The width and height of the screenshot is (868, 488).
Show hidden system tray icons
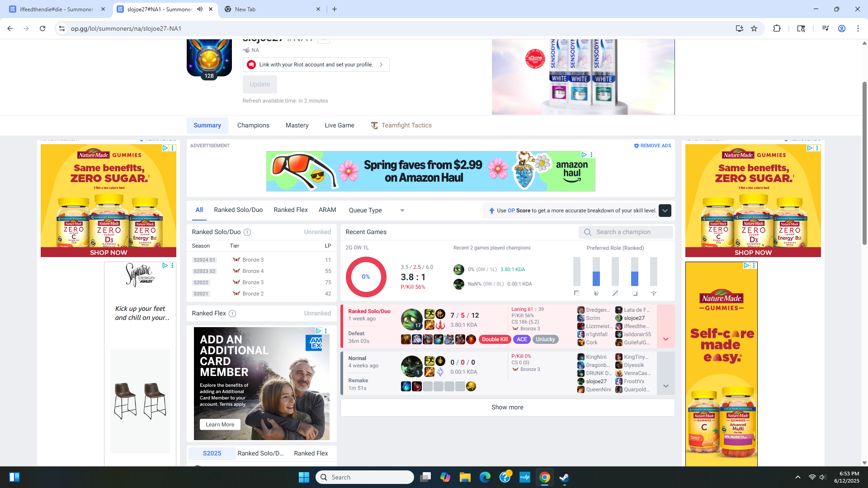point(798,477)
